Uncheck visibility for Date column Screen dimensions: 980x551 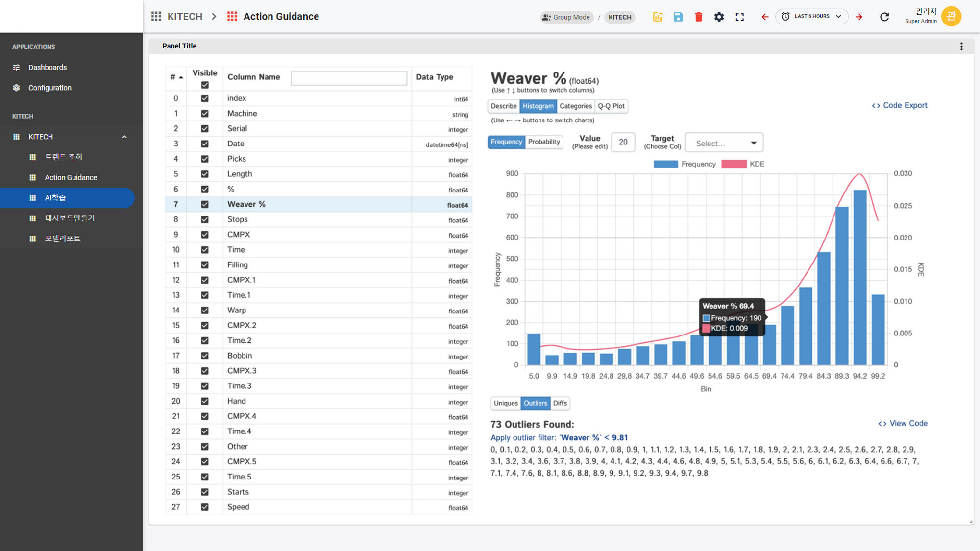(x=205, y=144)
